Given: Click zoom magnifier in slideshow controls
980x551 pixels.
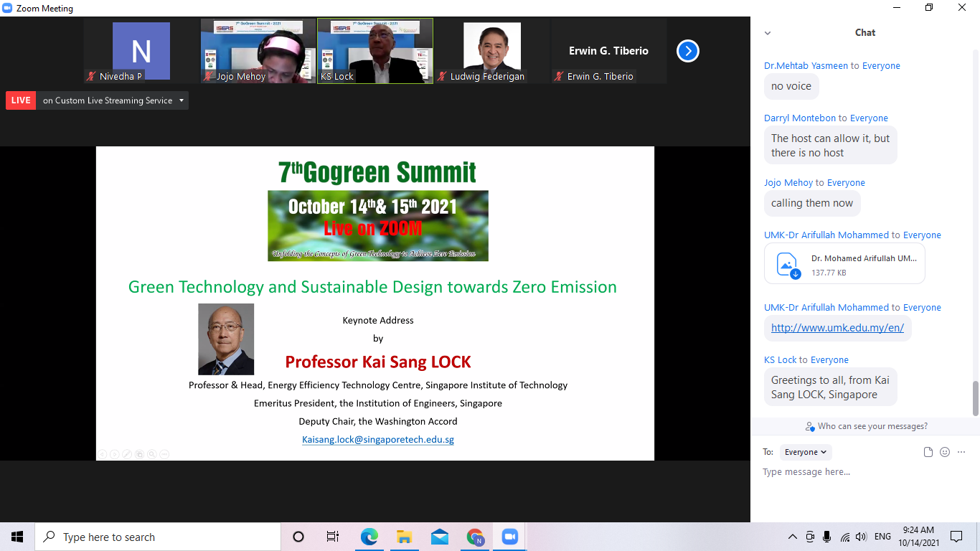Looking at the screenshot, I should 151,453.
